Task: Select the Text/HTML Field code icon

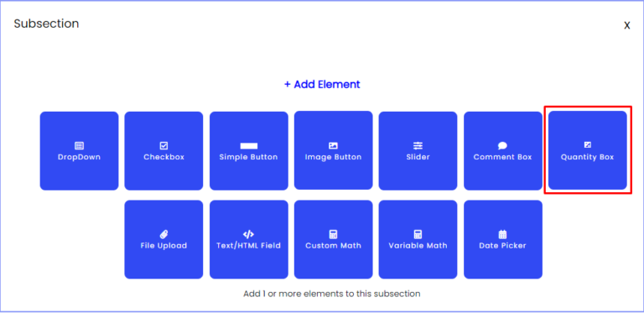Action: [x=248, y=235]
